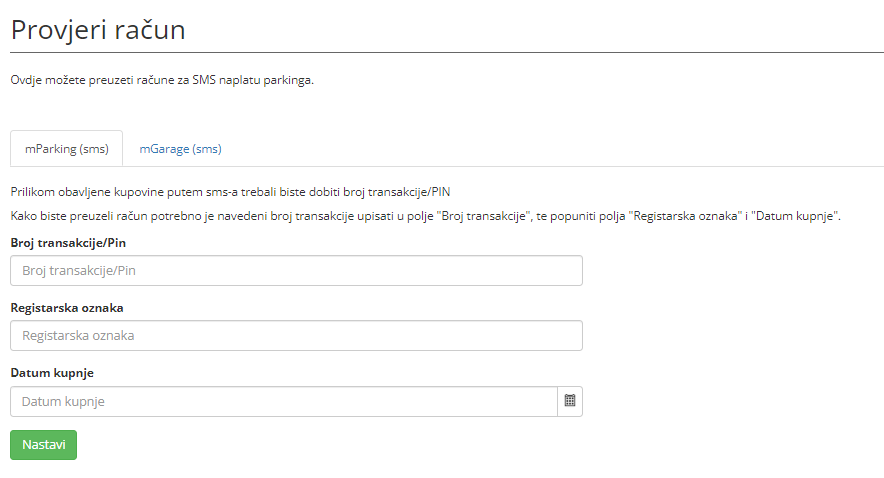Focus the Broj transakcije/Pin input field
The width and height of the screenshot is (884, 478).
[296, 270]
